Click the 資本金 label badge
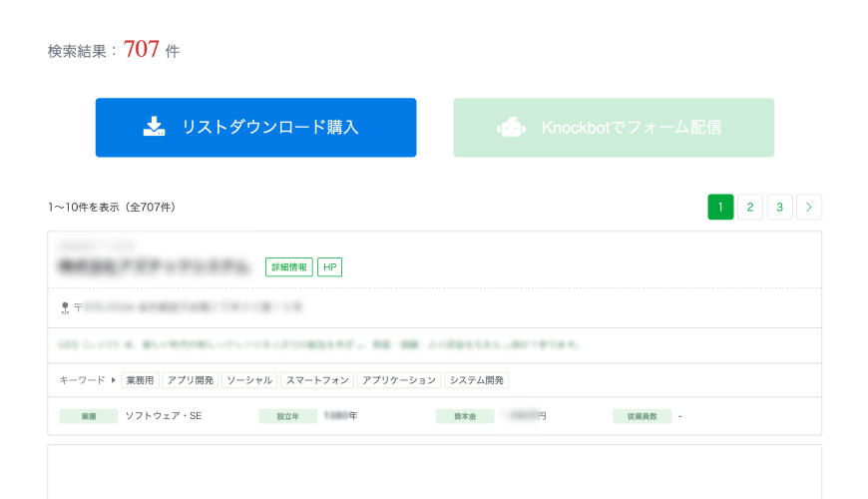 click(x=465, y=416)
